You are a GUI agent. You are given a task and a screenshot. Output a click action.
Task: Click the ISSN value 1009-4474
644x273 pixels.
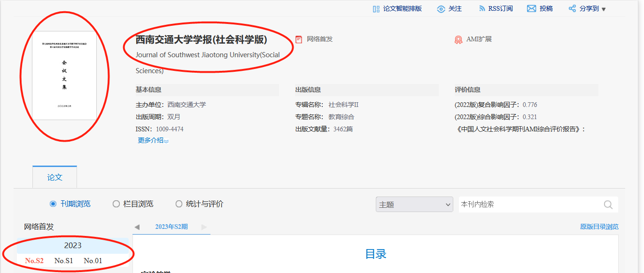[170, 129]
